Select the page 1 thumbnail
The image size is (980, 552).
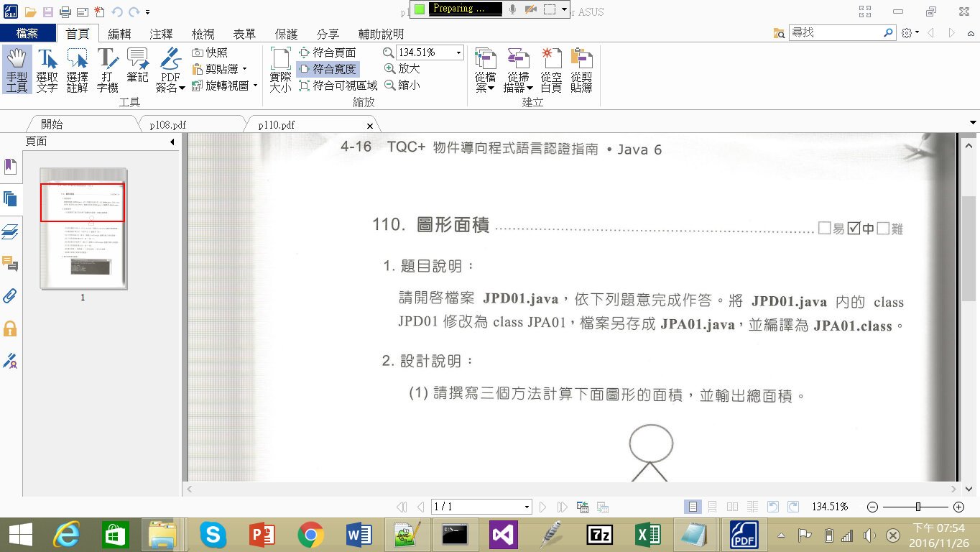coord(83,229)
